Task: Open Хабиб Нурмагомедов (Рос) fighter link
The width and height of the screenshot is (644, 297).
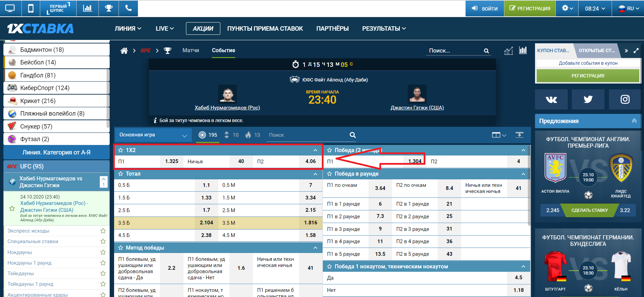Action: [x=227, y=108]
